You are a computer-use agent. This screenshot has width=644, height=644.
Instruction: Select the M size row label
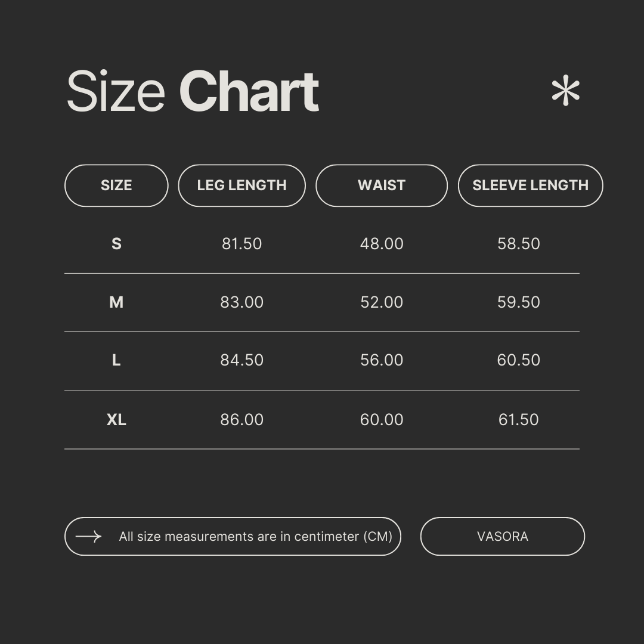click(x=116, y=302)
